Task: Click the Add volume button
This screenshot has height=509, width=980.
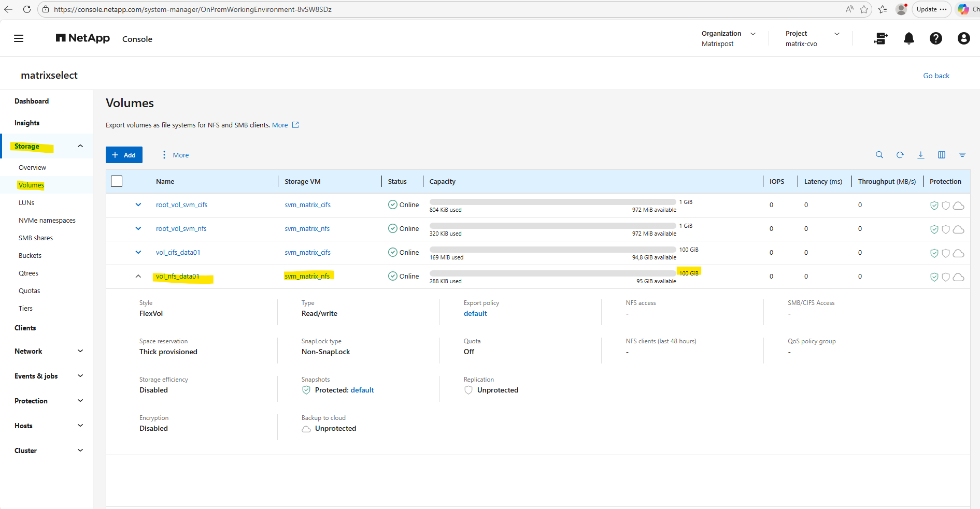Action: pyautogui.click(x=124, y=155)
